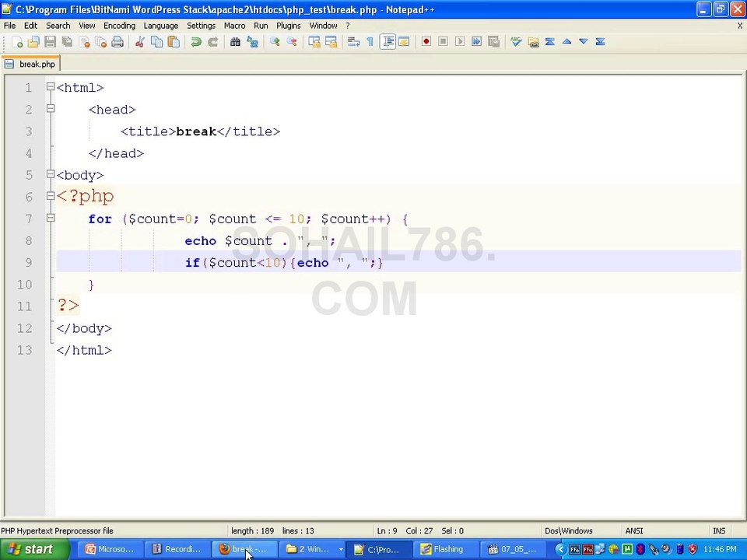Click the 'length : 189' status bar entry
The width and height of the screenshot is (747, 560).
click(252, 530)
